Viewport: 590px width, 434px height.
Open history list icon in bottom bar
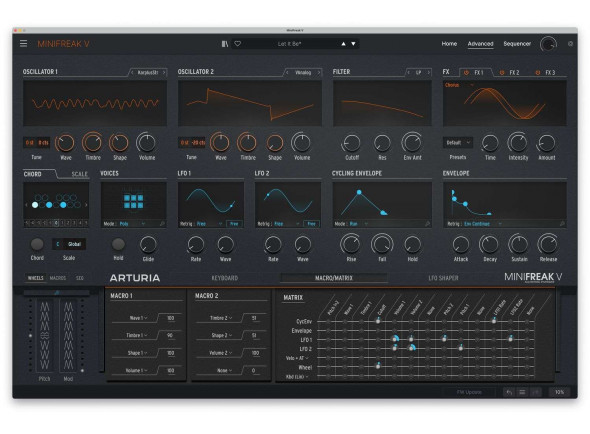[x=522, y=392]
